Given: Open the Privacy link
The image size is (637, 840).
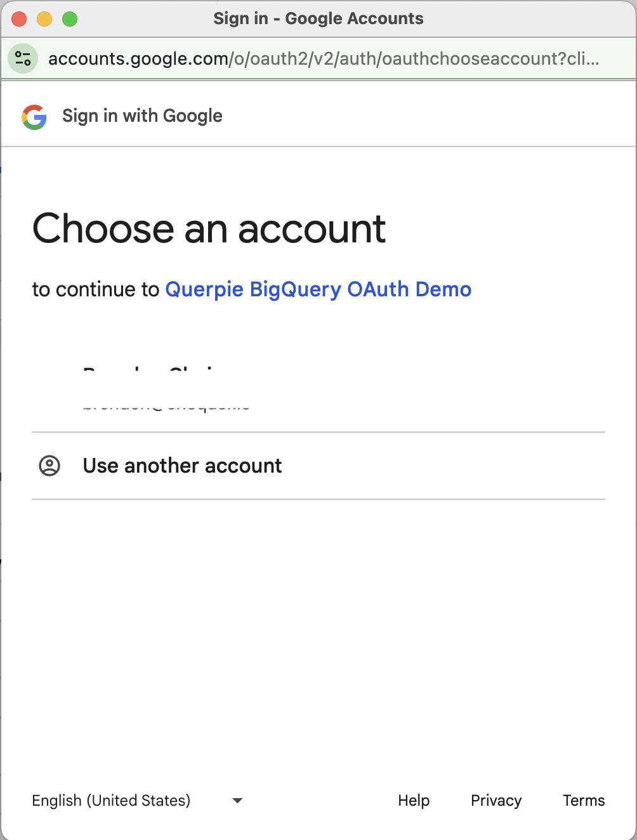Looking at the screenshot, I should [x=496, y=801].
